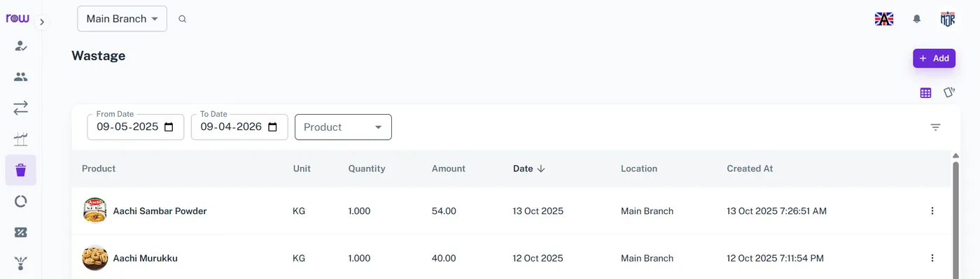Click the From Date field
This screenshot has height=279, width=980.
pyautogui.click(x=136, y=127)
